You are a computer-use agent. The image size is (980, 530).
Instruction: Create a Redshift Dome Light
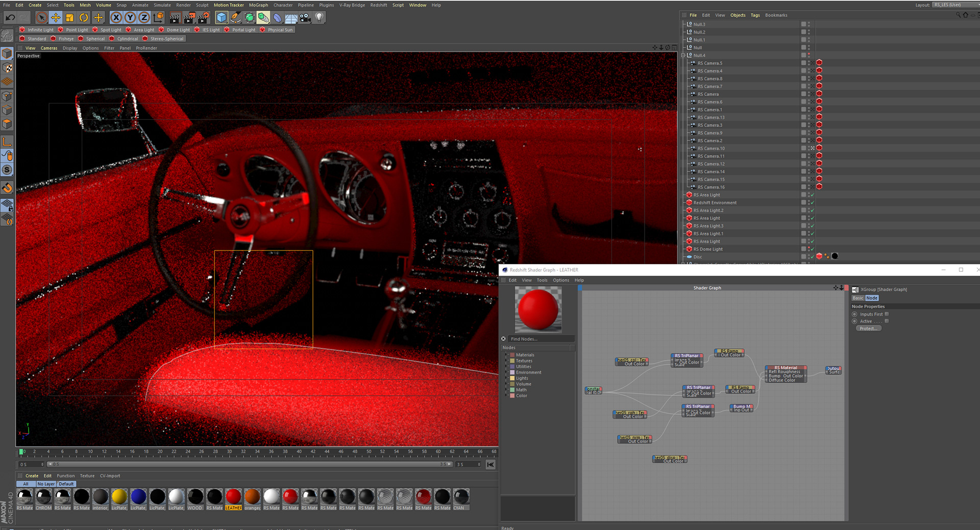[x=175, y=30]
